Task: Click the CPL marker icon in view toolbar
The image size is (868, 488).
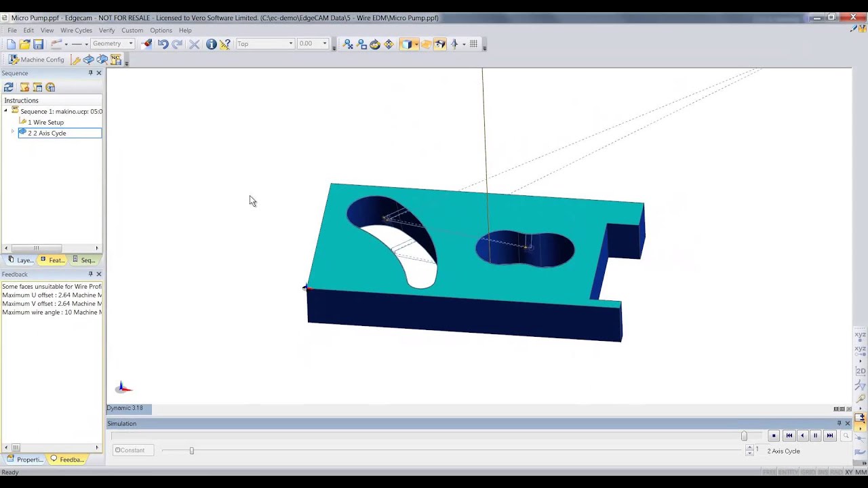Action: tap(455, 44)
